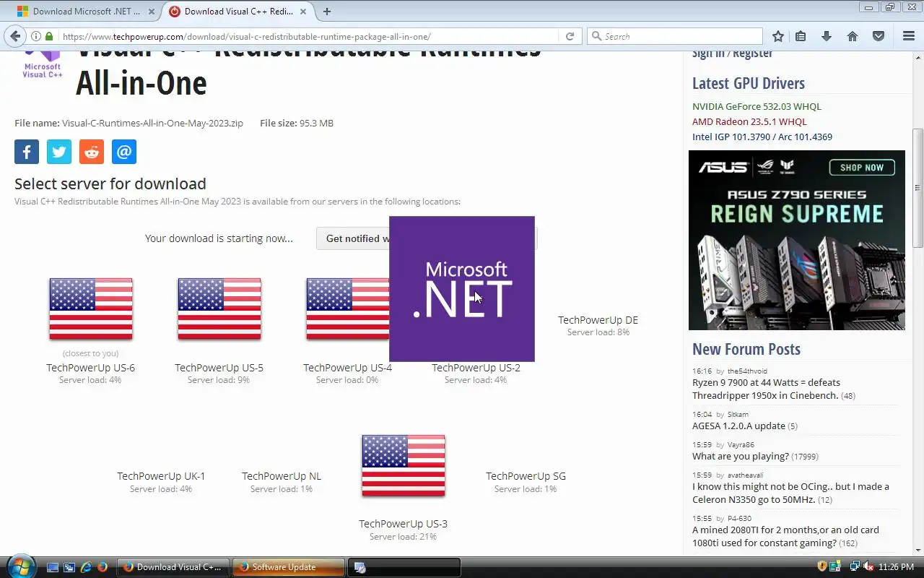Image resolution: width=924 pixels, height=578 pixels.
Task: Launch Internet Explorer from quick launch
Action: click(86, 567)
